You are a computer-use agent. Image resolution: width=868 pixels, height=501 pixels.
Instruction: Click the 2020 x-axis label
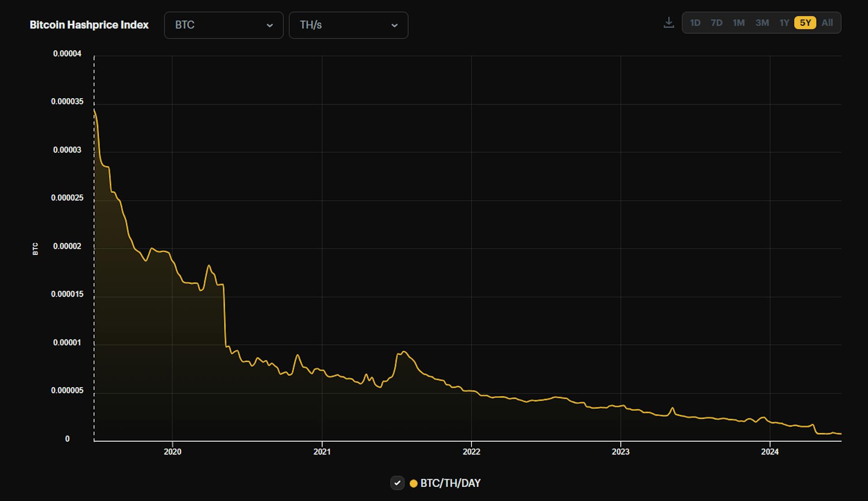(x=172, y=451)
